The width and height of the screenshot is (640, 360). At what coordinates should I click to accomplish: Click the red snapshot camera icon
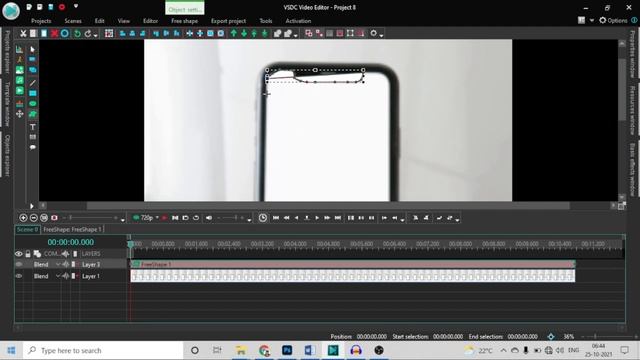click(54, 218)
